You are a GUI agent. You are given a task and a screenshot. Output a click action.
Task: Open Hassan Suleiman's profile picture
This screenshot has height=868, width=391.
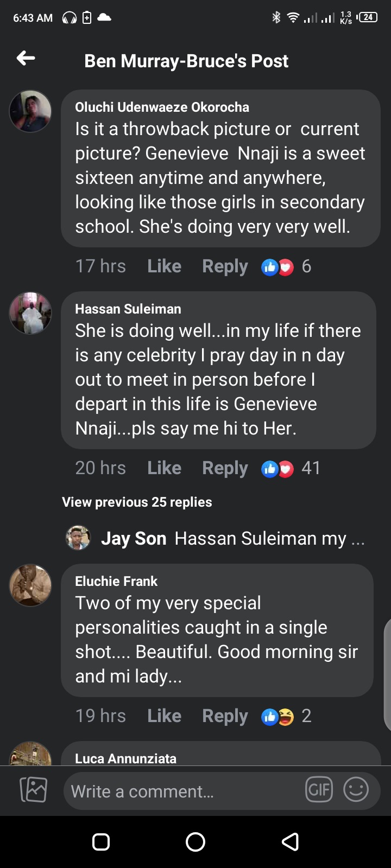pyautogui.click(x=30, y=313)
